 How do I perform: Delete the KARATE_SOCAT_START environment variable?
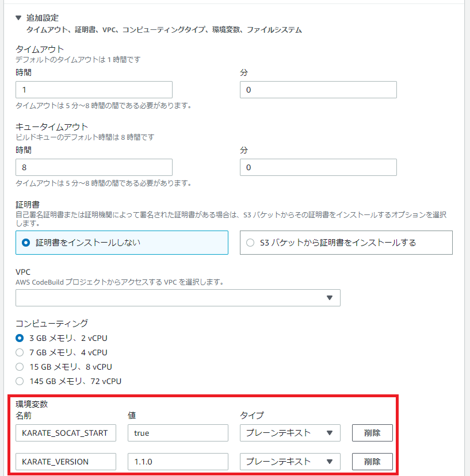coord(372,433)
